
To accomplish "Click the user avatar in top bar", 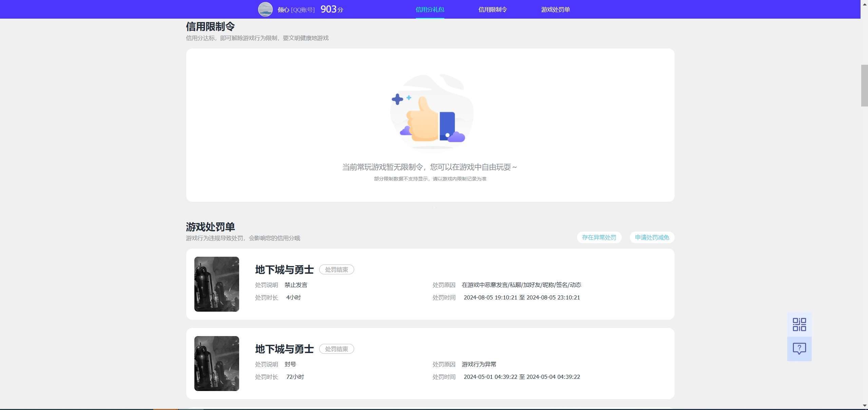I will point(265,9).
